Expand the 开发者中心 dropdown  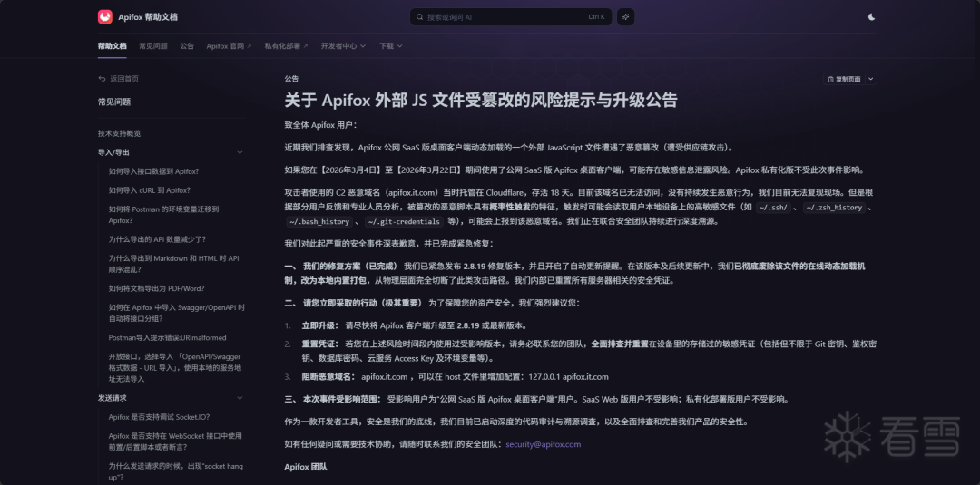point(343,45)
